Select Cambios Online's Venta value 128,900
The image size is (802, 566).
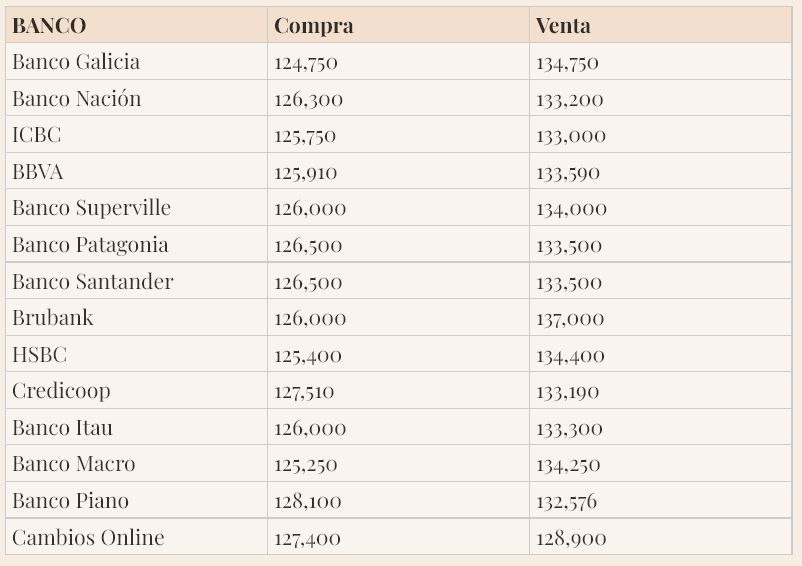(570, 539)
